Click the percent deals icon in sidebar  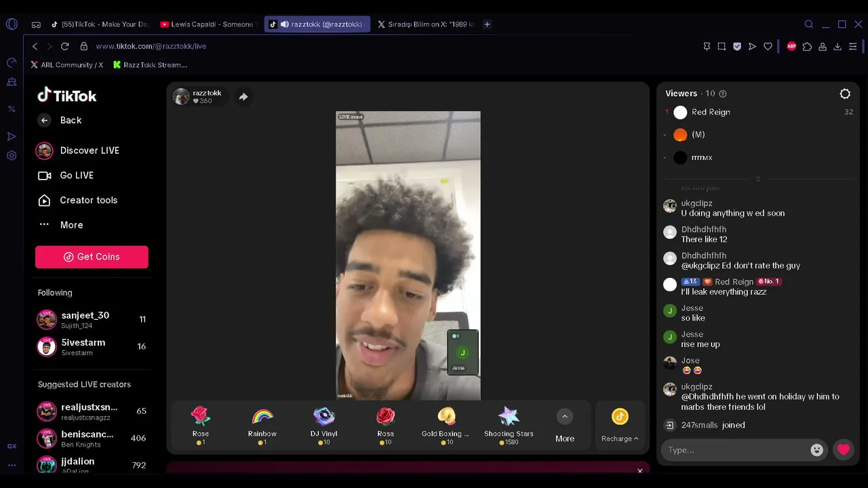pos(12,108)
